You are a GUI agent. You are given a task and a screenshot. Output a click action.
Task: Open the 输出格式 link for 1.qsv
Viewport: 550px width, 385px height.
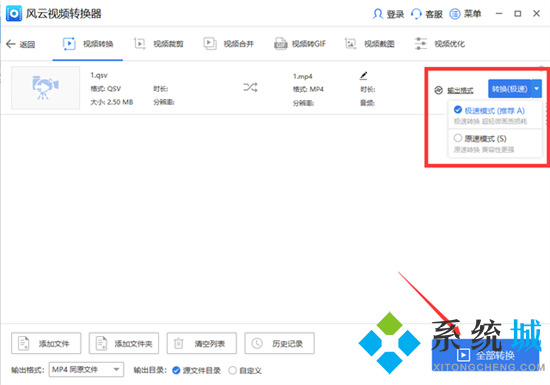click(460, 90)
